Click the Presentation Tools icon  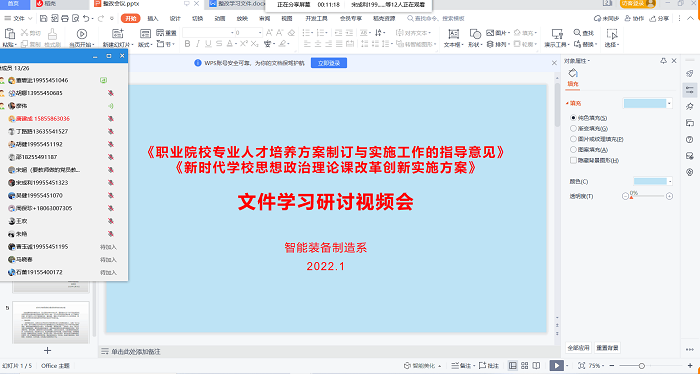pos(557,34)
